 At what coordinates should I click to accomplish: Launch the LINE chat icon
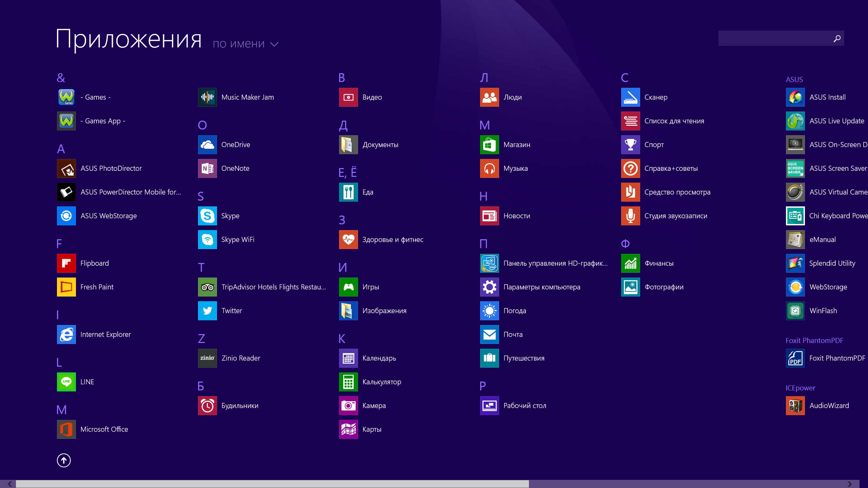[66, 382]
